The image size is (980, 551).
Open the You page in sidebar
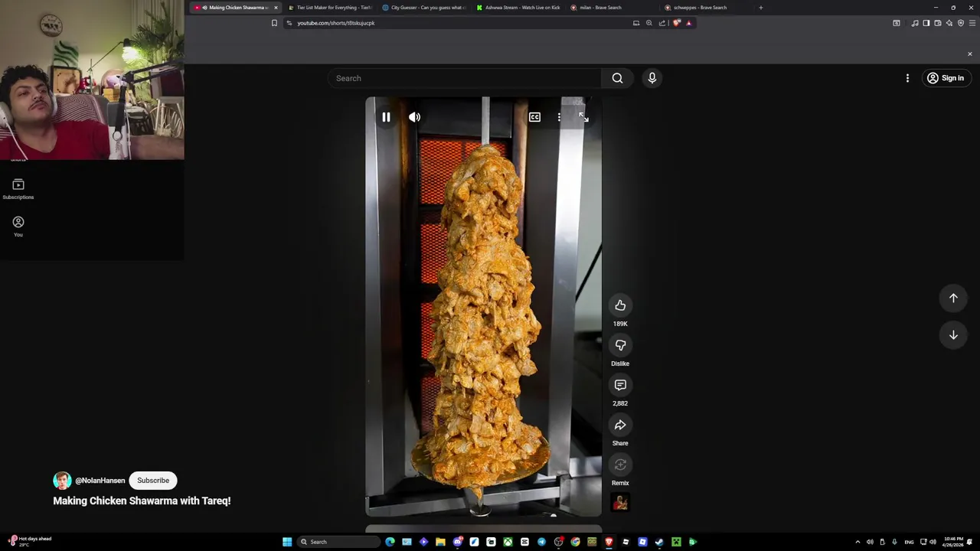pos(18,227)
